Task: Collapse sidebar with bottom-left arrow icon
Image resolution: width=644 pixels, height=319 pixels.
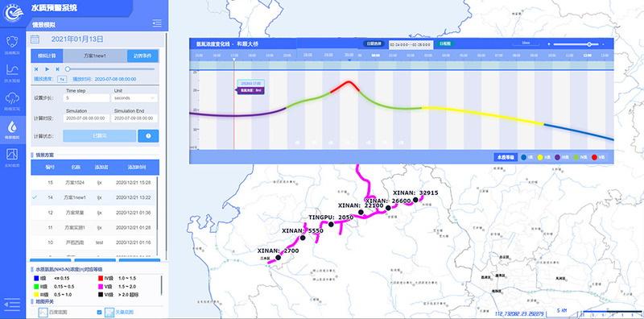Action: 12,304
